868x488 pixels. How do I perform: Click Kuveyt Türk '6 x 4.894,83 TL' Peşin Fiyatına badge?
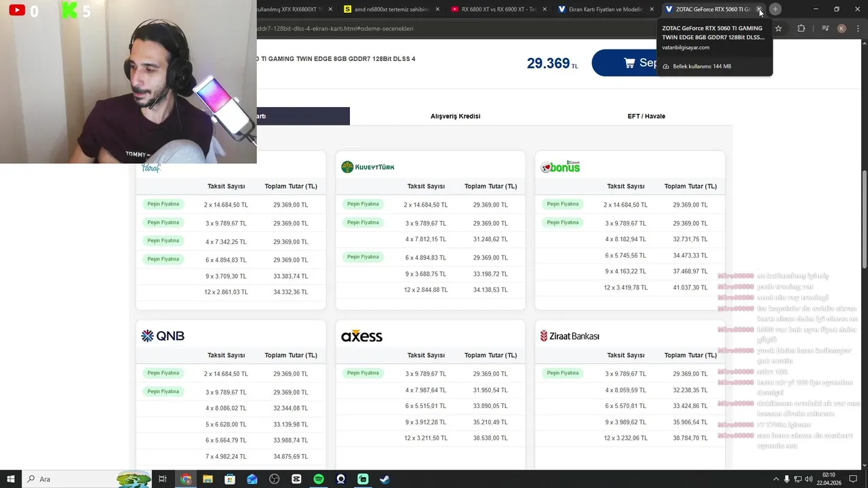pos(363,257)
